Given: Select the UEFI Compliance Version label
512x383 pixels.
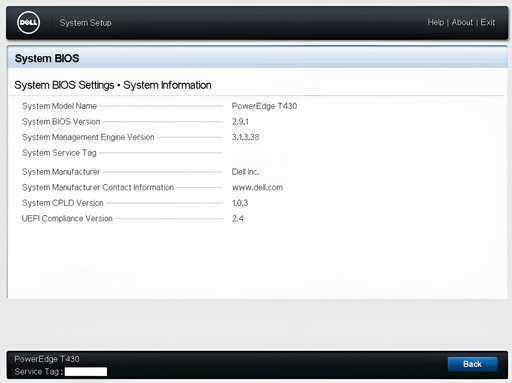Looking at the screenshot, I should [x=67, y=218].
